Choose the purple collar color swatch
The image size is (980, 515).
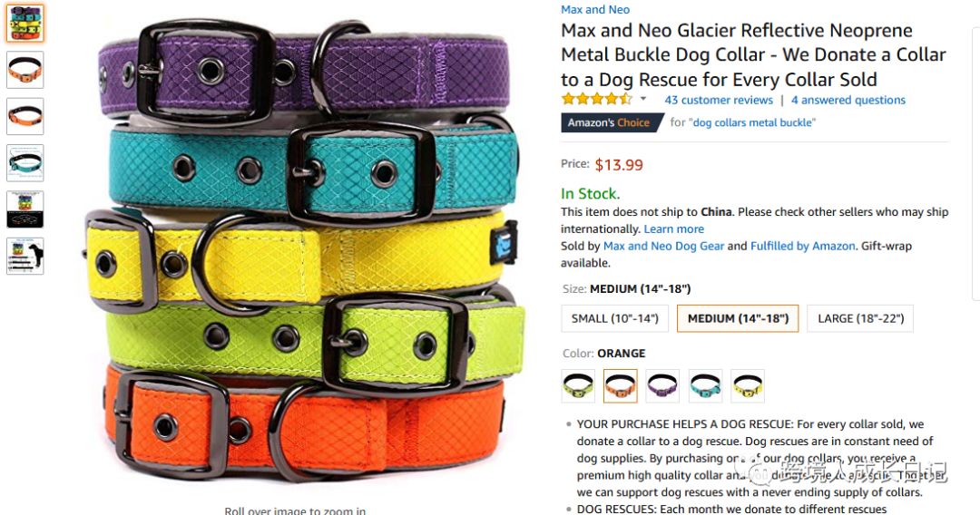663,385
